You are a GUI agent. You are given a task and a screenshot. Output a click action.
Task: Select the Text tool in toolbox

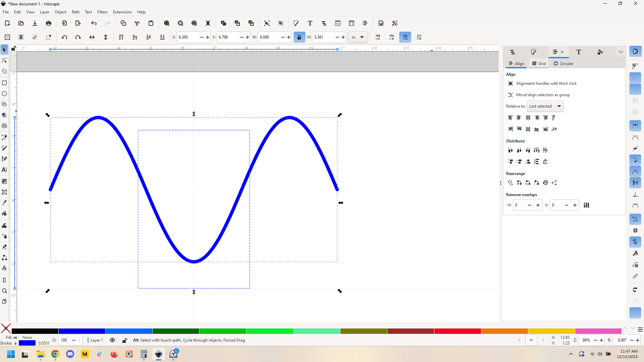[4, 170]
